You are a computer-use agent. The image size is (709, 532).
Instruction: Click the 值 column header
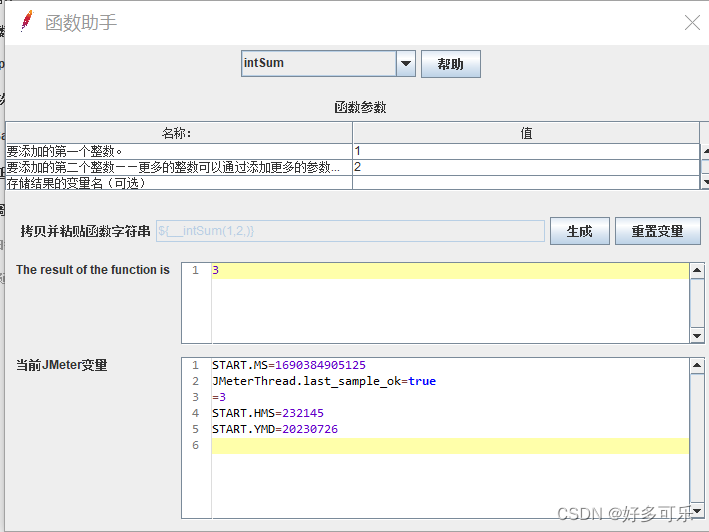pyautogui.click(x=526, y=133)
